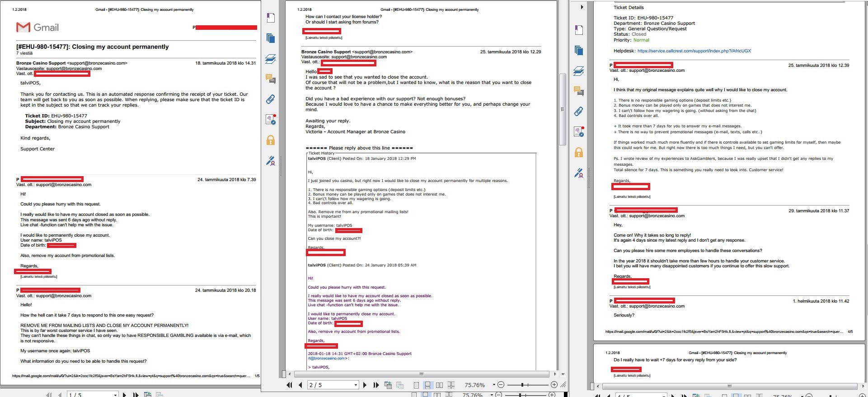Open Comments panel in right window sidebar
The width and height of the screenshot is (868, 397).
click(578, 91)
